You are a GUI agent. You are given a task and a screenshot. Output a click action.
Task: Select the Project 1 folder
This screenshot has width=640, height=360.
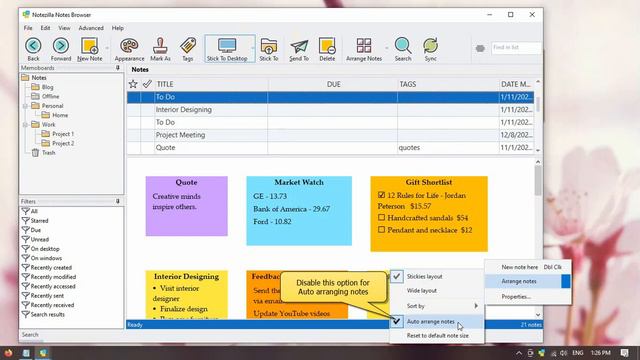[x=58, y=134]
